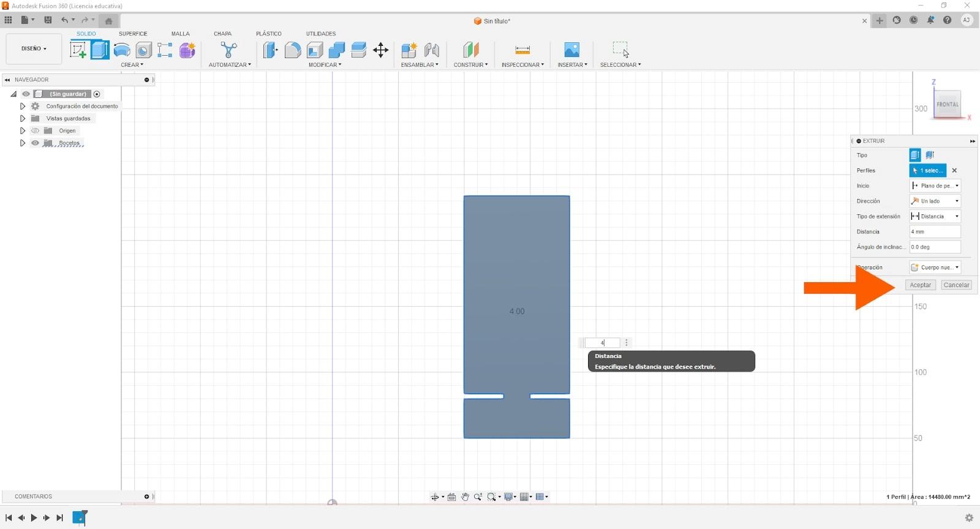Expand the Origen tree node
Viewport: 980px width, 529px height.
point(23,131)
